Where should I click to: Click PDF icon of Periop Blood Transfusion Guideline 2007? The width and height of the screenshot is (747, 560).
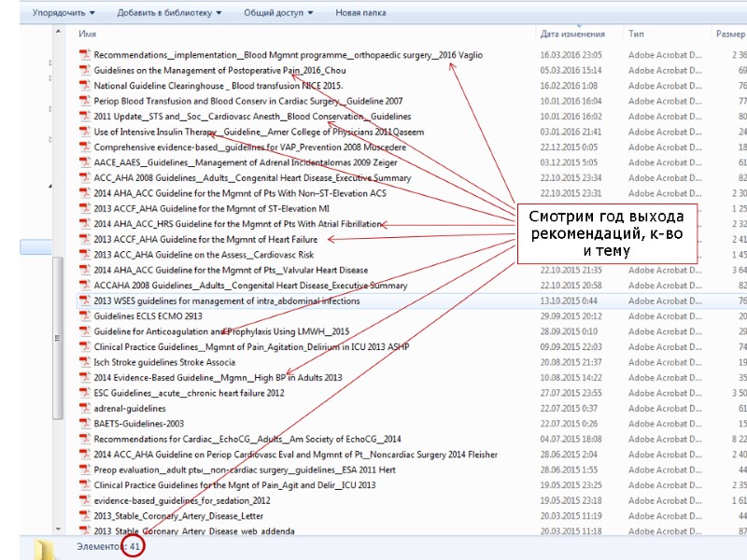click(x=85, y=101)
